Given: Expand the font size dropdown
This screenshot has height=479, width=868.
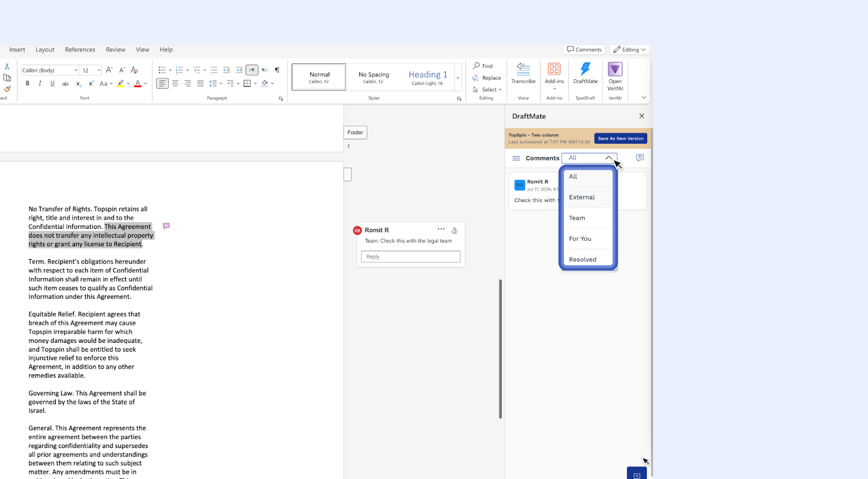Looking at the screenshot, I should tap(99, 71).
